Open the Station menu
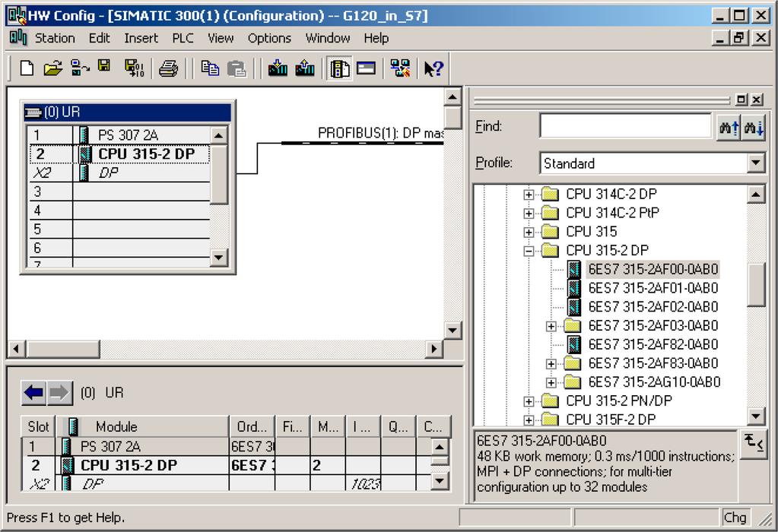The image size is (778, 532). tap(55, 38)
